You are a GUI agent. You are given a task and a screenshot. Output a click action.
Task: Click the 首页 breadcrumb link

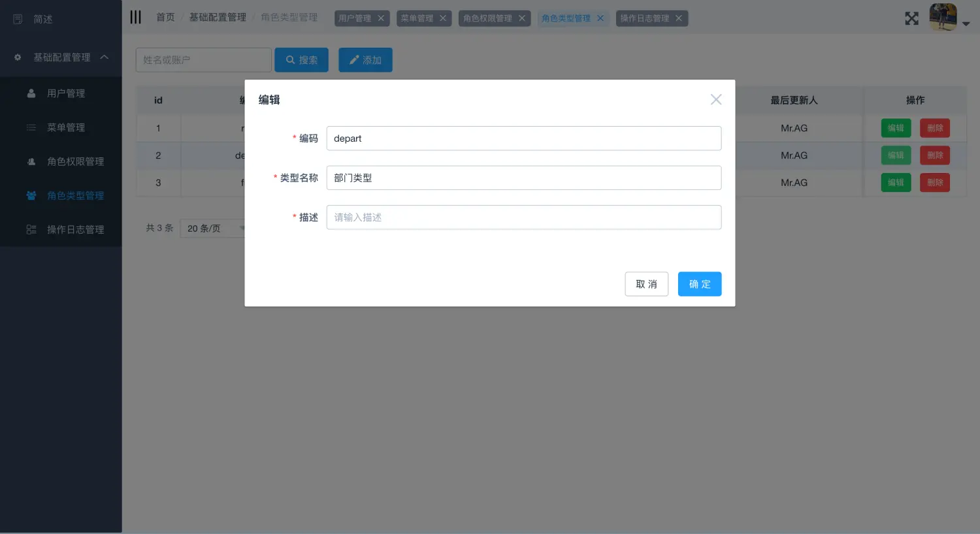(165, 17)
